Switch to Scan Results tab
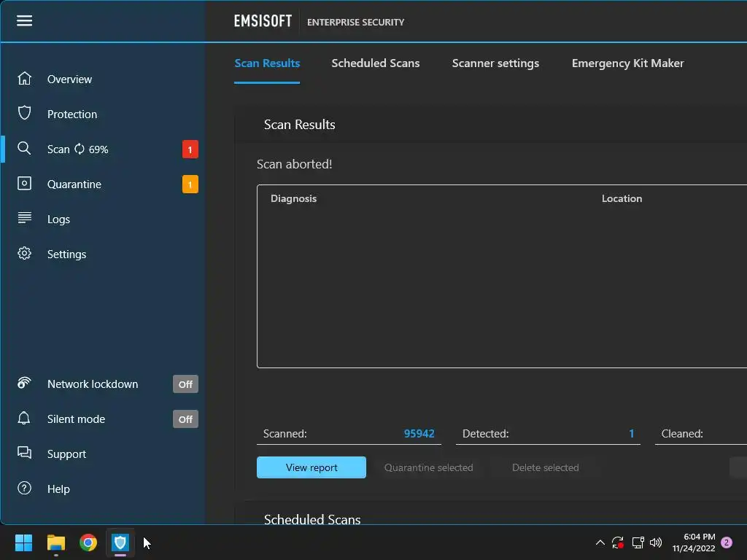This screenshot has width=747, height=560. click(267, 63)
